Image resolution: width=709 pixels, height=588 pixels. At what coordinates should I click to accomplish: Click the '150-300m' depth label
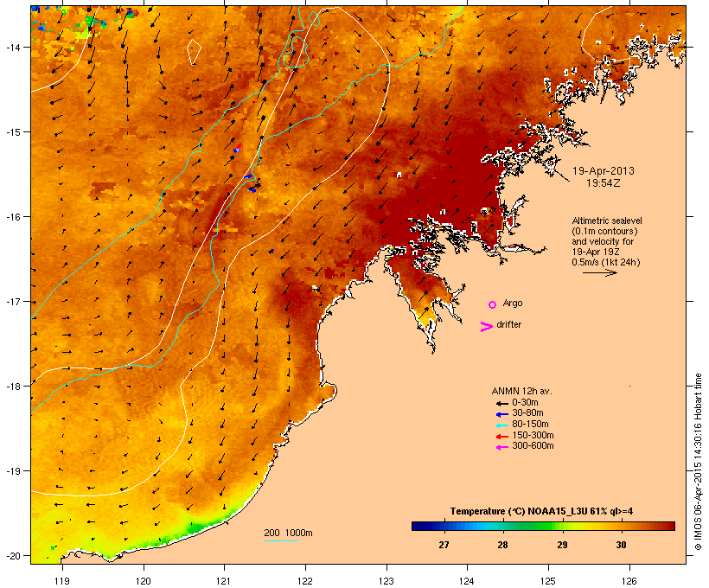(x=533, y=435)
